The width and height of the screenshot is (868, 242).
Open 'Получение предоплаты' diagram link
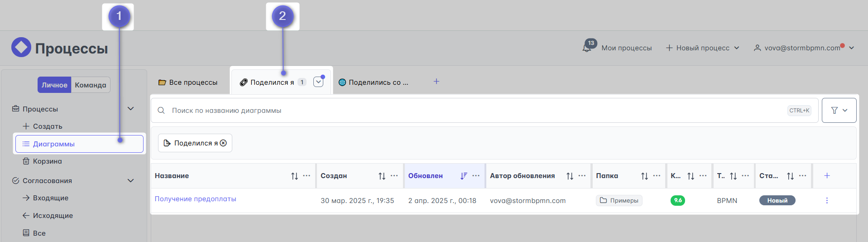pyautogui.click(x=195, y=199)
